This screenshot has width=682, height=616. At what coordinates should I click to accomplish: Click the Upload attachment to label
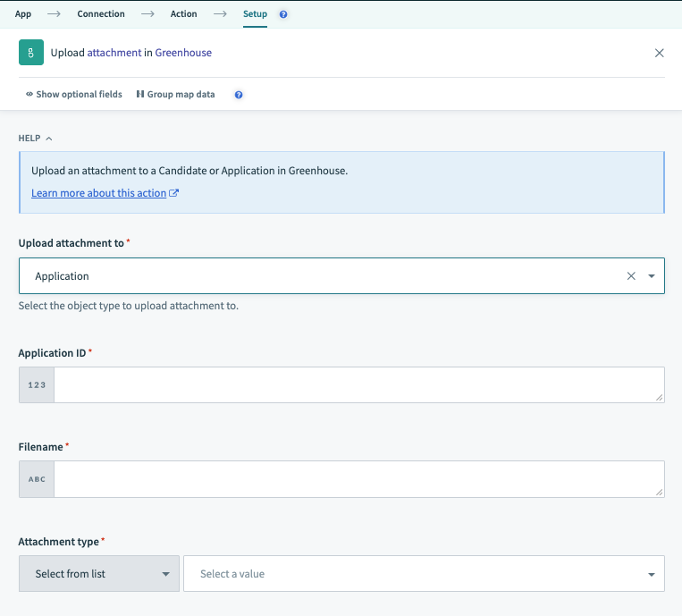point(71,243)
